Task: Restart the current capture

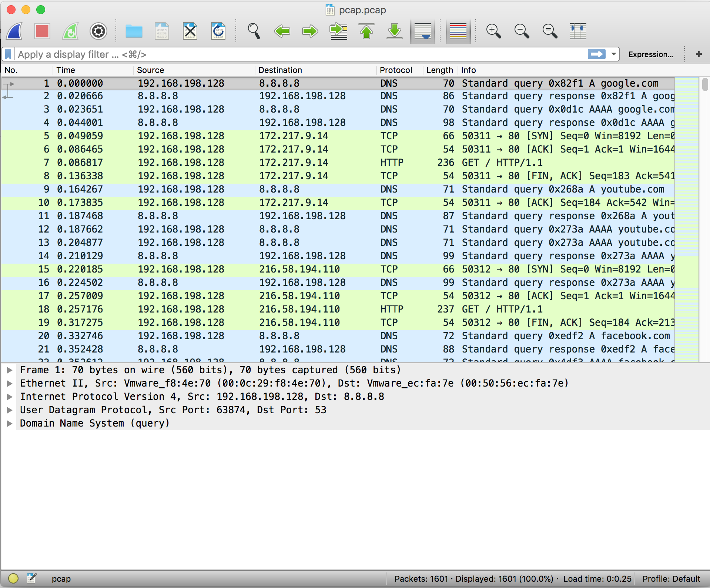Action: (x=70, y=31)
